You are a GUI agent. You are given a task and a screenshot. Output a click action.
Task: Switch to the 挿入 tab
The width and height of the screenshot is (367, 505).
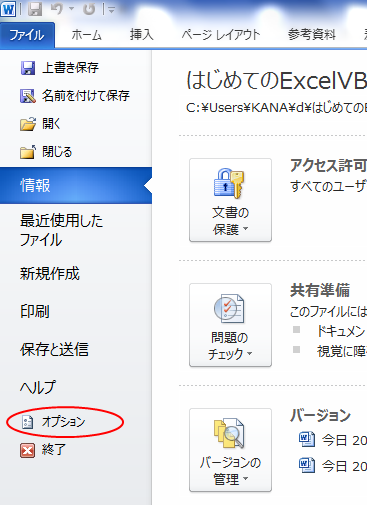(142, 35)
